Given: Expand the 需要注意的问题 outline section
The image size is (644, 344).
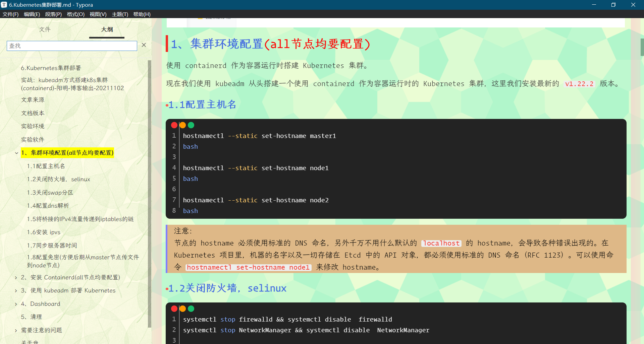Looking at the screenshot, I should (x=16, y=331).
